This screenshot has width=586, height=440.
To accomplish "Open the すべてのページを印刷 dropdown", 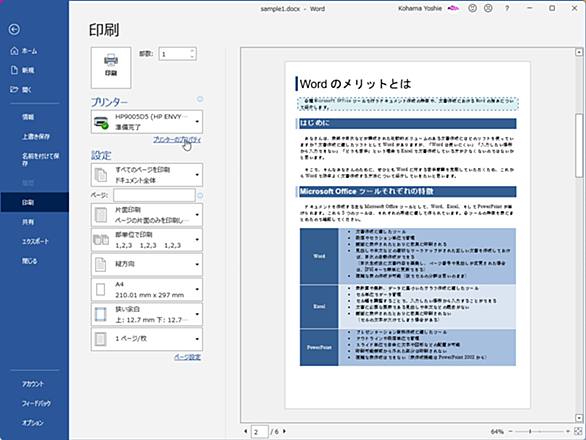I will 147,175.
